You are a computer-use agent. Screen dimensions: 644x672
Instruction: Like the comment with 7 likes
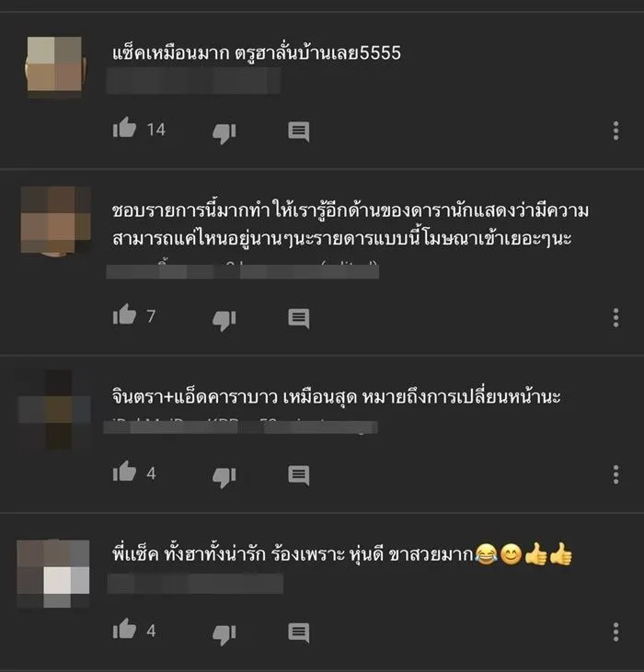(124, 314)
